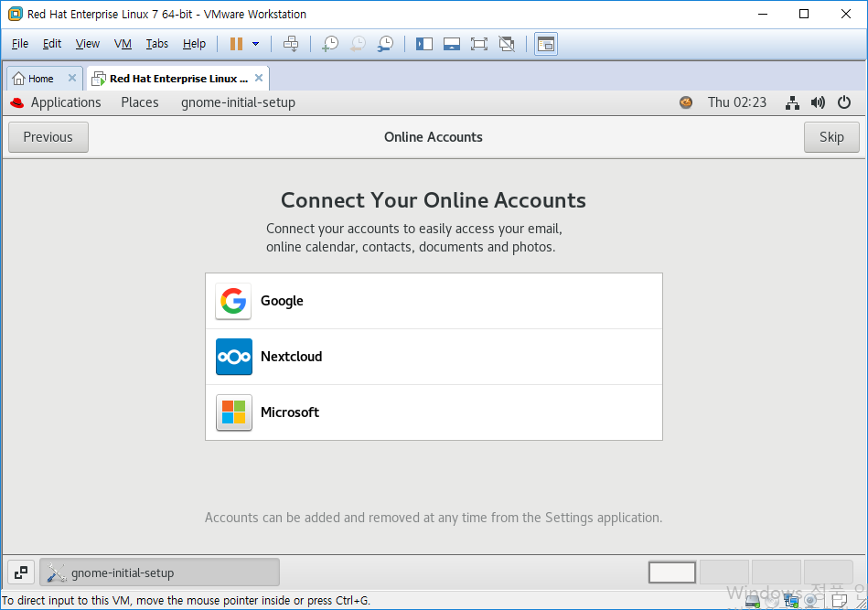The image size is (868, 610).
Task: Open the File menu
Action: click(x=20, y=44)
